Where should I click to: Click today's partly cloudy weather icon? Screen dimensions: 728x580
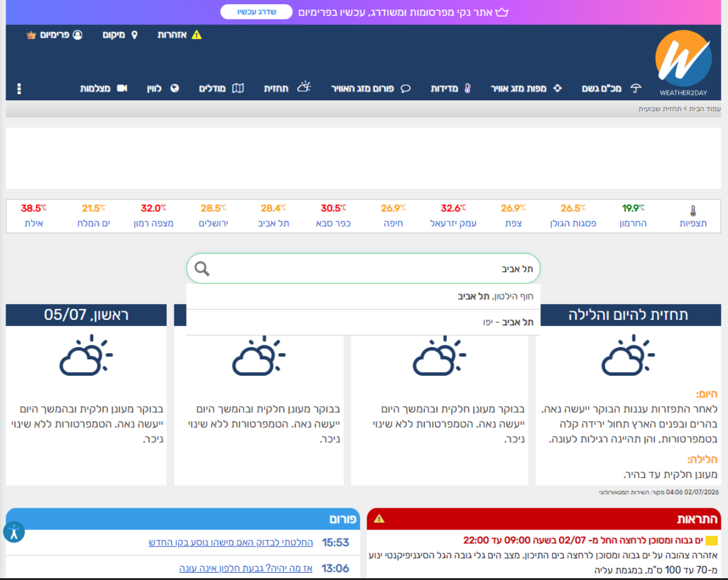pyautogui.click(x=628, y=355)
